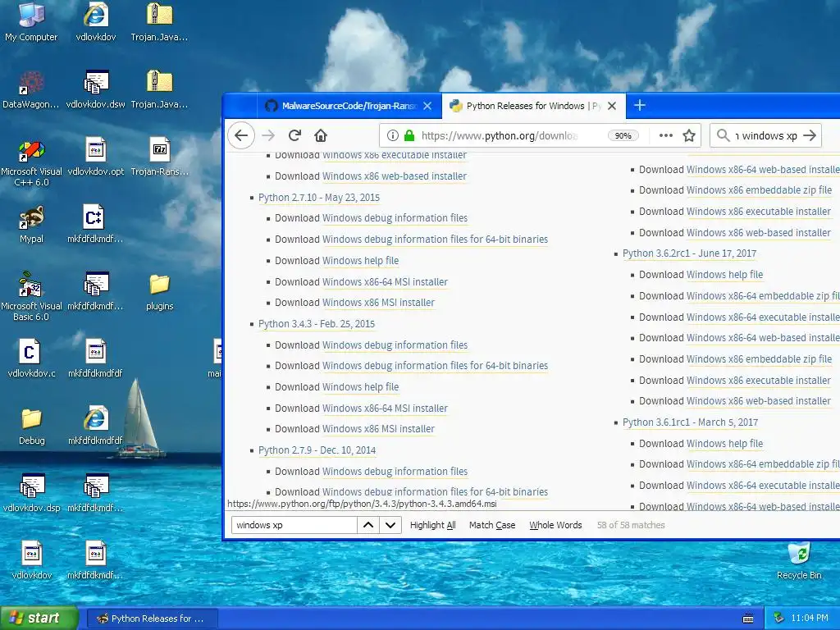Click Windows help file under Python 2.7.10

(361, 261)
